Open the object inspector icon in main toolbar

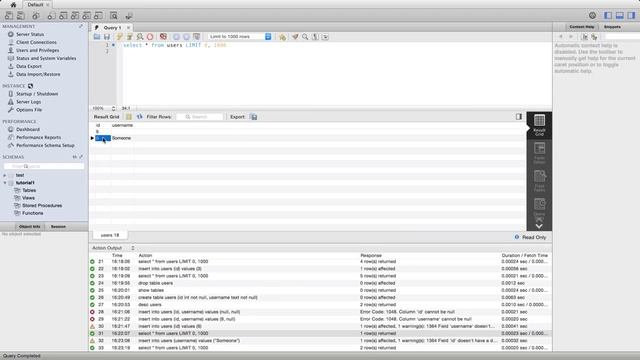pyautogui.click(x=36, y=16)
